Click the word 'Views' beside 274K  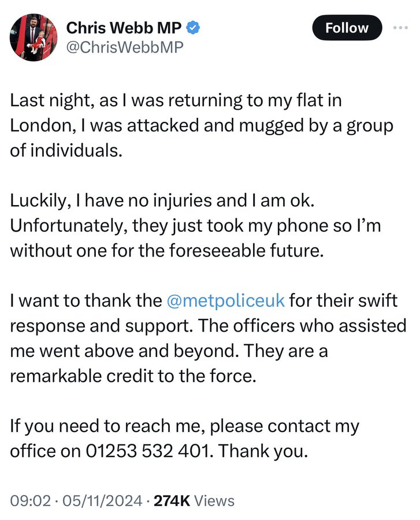(x=214, y=501)
